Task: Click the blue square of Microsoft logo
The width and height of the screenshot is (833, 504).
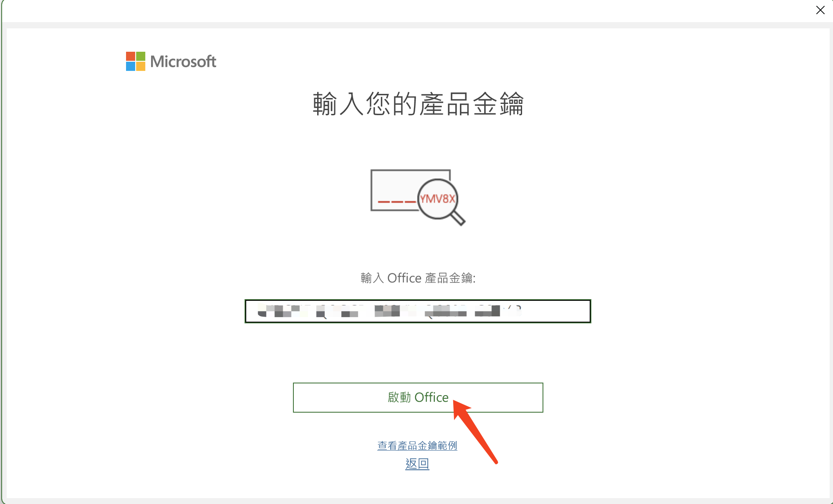Action: coord(131,66)
